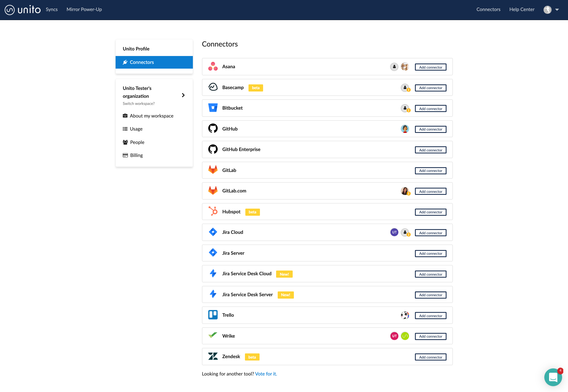
Task: Click the Zendesk logo icon
Action: point(213,356)
